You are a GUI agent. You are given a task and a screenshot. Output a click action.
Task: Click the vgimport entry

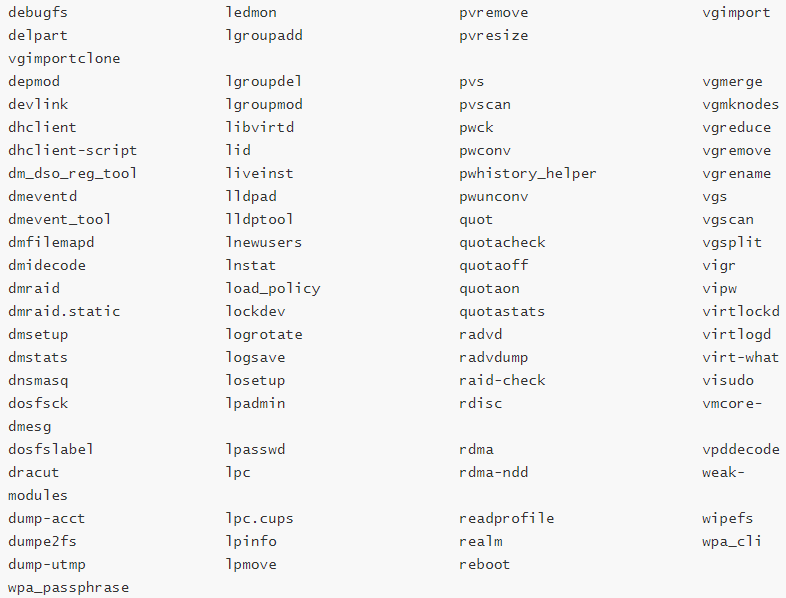[736, 13]
